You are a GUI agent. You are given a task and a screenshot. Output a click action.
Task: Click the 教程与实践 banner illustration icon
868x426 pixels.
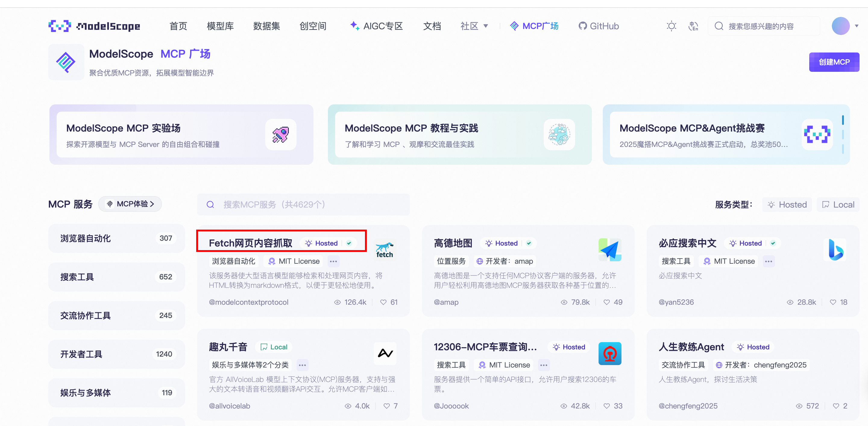[x=559, y=135]
